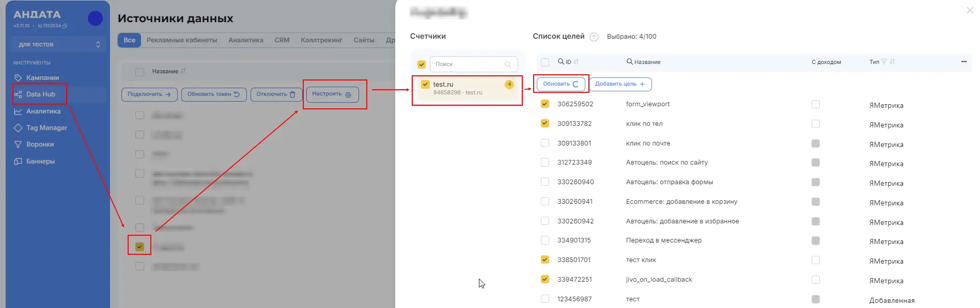Toggle select-all checkbox in data sources table

139,72
